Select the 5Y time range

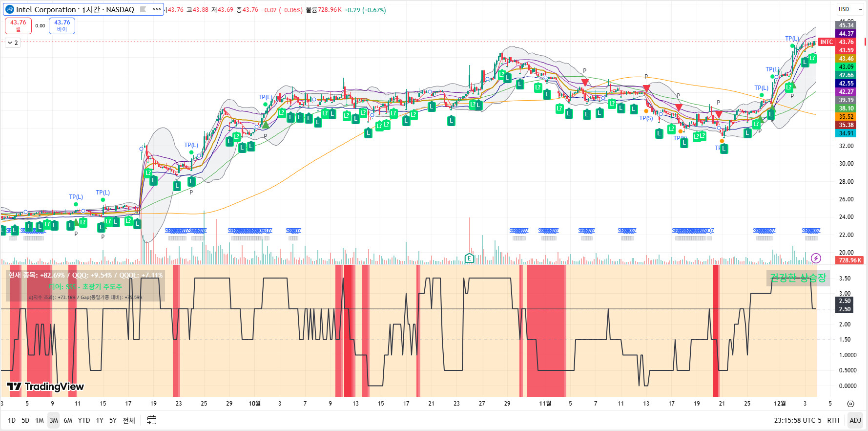tap(113, 420)
